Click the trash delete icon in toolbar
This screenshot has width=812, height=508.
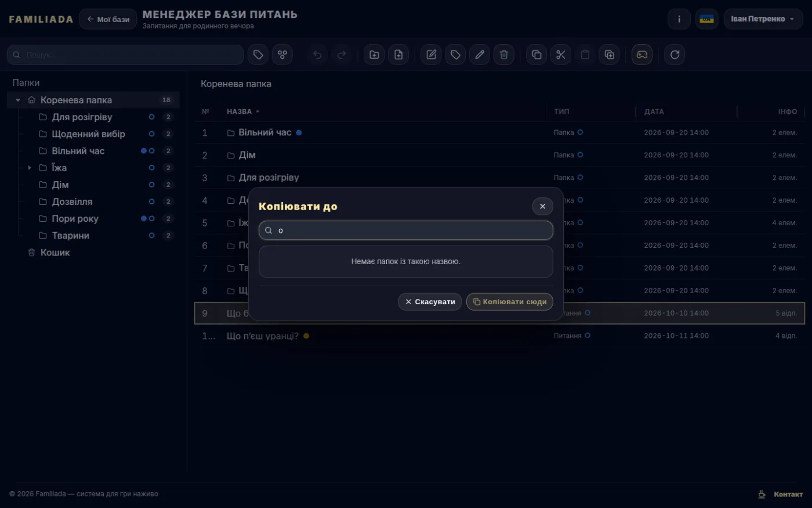click(x=504, y=55)
